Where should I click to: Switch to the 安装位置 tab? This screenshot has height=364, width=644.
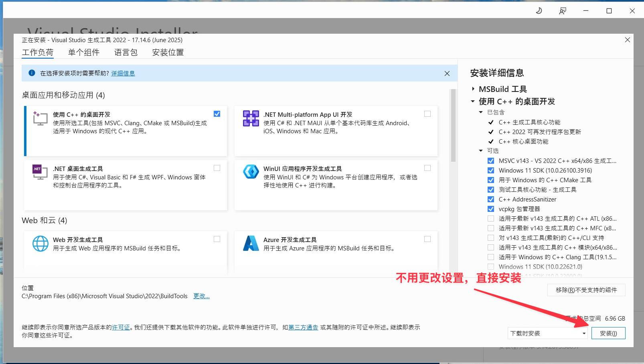[x=168, y=52]
